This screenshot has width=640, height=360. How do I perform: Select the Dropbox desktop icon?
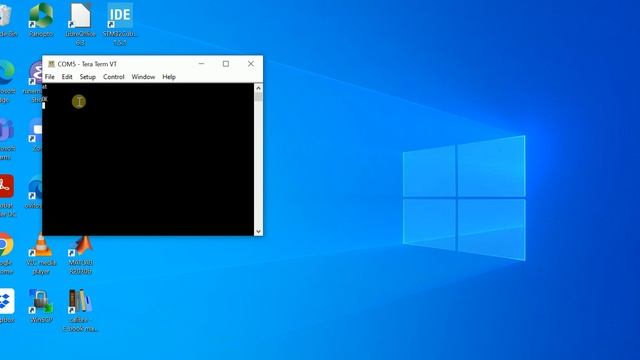point(7,305)
